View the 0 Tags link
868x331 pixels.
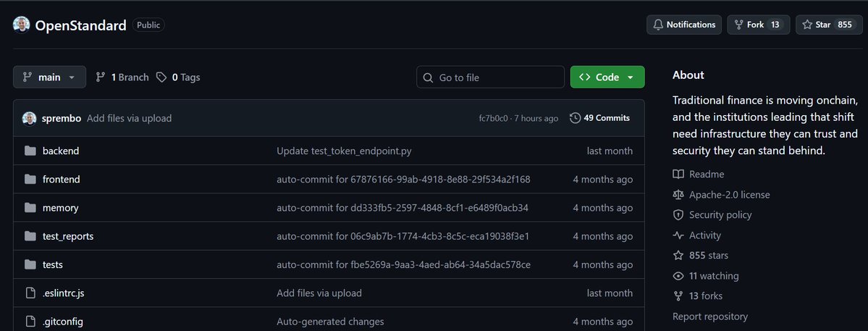[x=177, y=77]
